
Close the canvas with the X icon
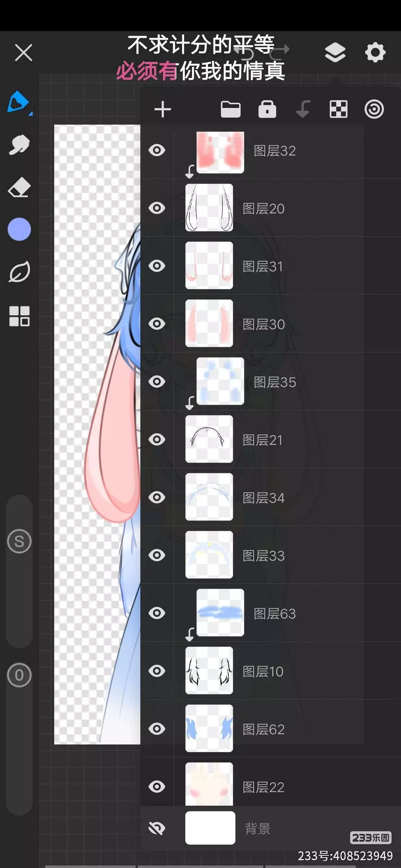pos(24,52)
